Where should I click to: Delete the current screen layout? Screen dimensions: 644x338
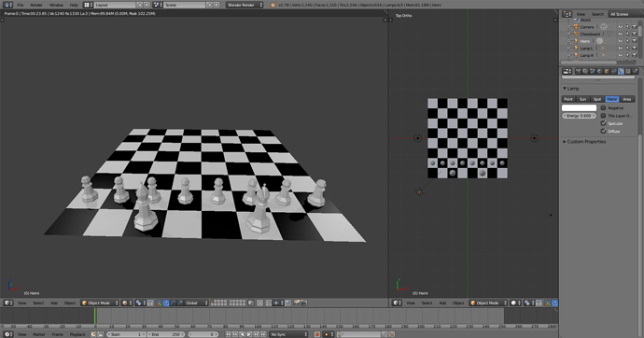coord(147,5)
